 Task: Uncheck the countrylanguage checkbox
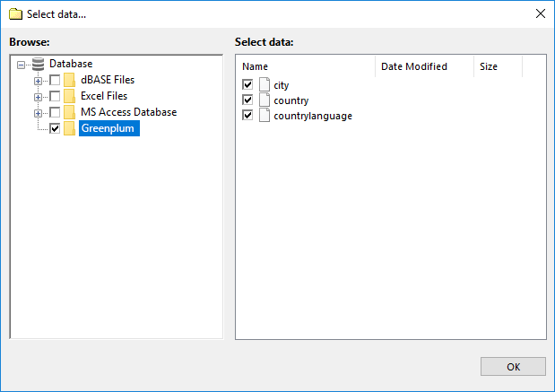[x=247, y=116]
